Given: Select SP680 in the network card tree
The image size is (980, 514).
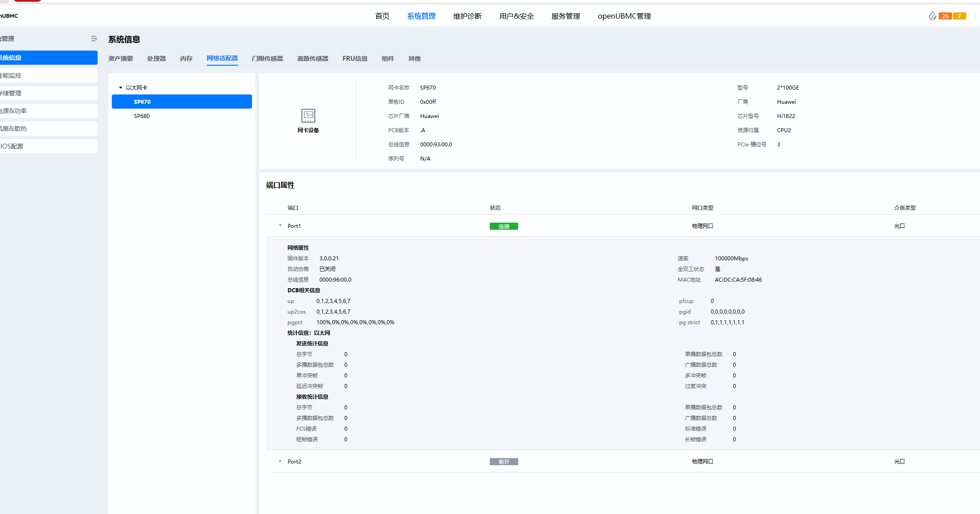Looking at the screenshot, I should click(x=142, y=116).
